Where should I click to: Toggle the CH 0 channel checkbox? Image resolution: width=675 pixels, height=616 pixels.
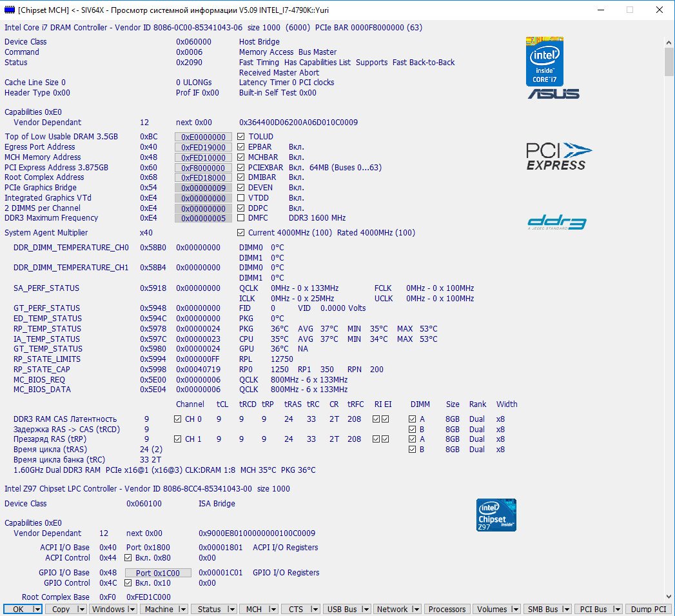coord(178,419)
